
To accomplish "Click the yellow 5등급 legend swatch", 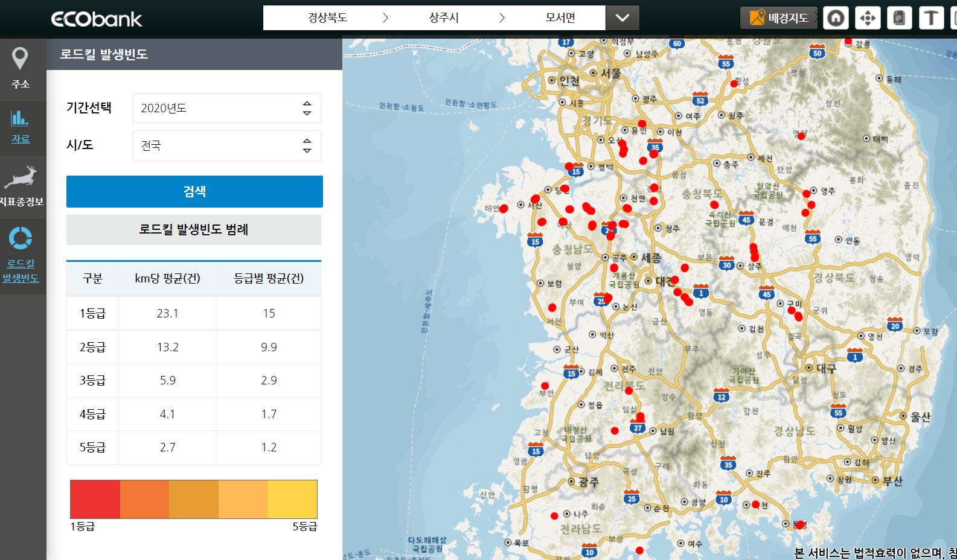I will point(292,499).
